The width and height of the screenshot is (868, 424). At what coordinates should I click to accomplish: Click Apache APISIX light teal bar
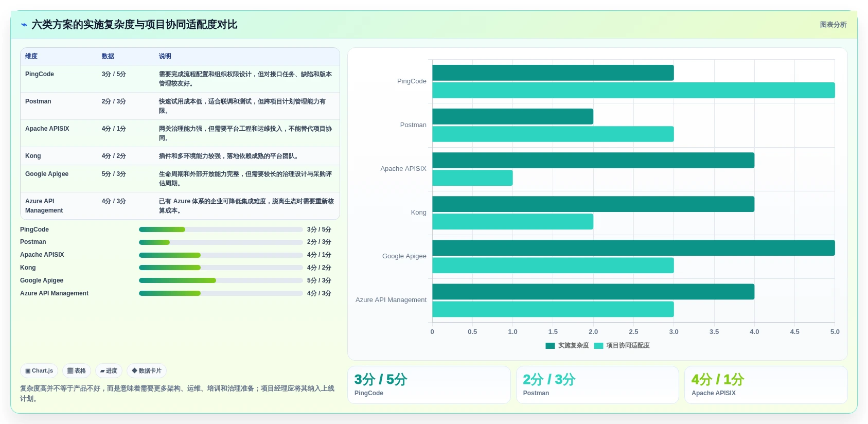click(x=472, y=178)
